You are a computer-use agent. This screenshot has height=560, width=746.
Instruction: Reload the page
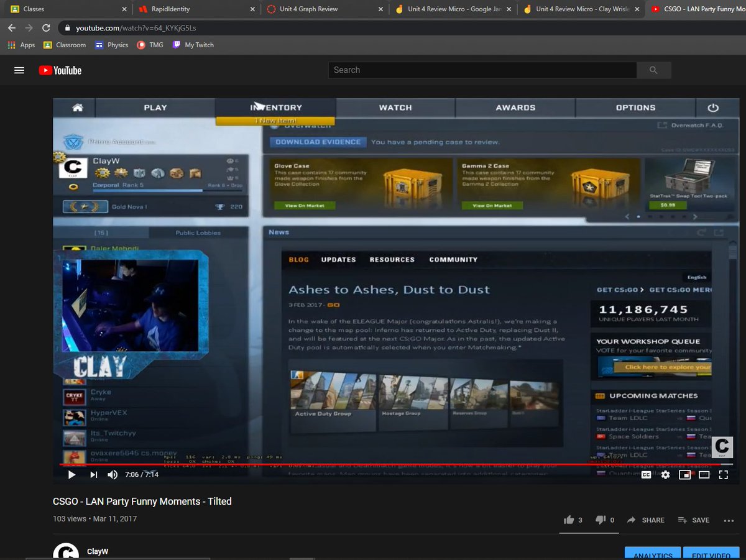[x=46, y=28]
